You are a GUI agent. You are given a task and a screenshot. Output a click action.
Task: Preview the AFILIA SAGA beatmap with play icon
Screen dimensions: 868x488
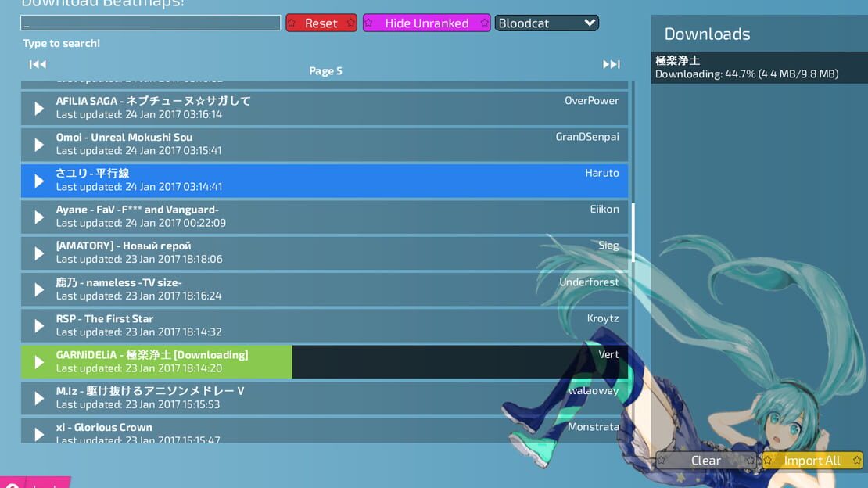point(39,108)
